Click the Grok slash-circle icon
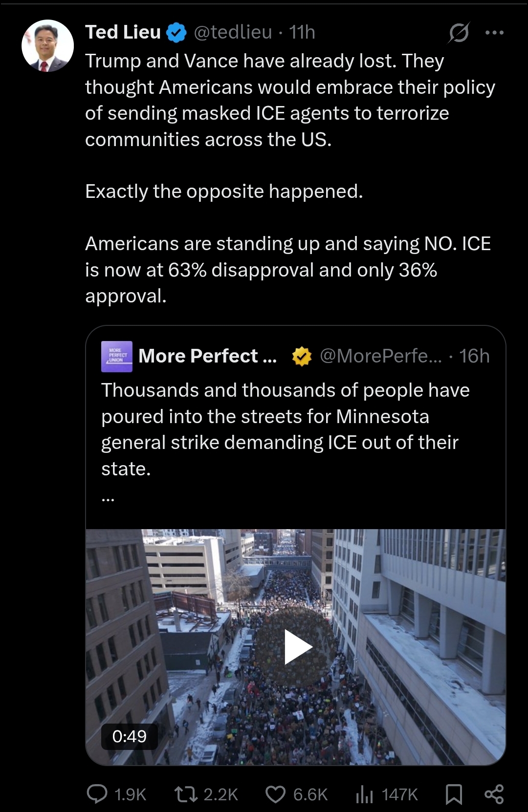528x812 pixels. pyautogui.click(x=459, y=33)
